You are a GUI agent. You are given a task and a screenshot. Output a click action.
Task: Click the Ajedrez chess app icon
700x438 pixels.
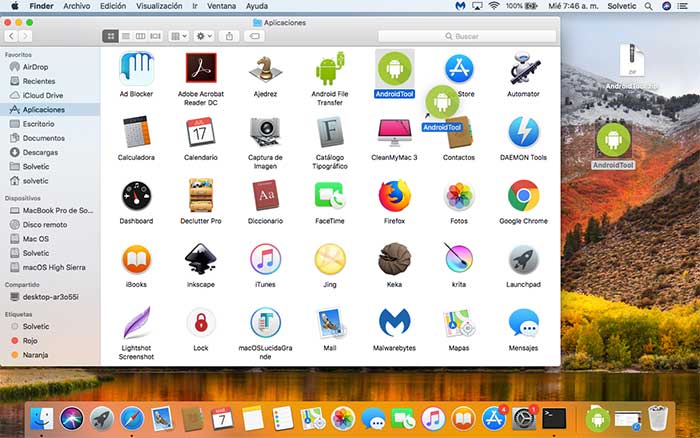tap(265, 69)
